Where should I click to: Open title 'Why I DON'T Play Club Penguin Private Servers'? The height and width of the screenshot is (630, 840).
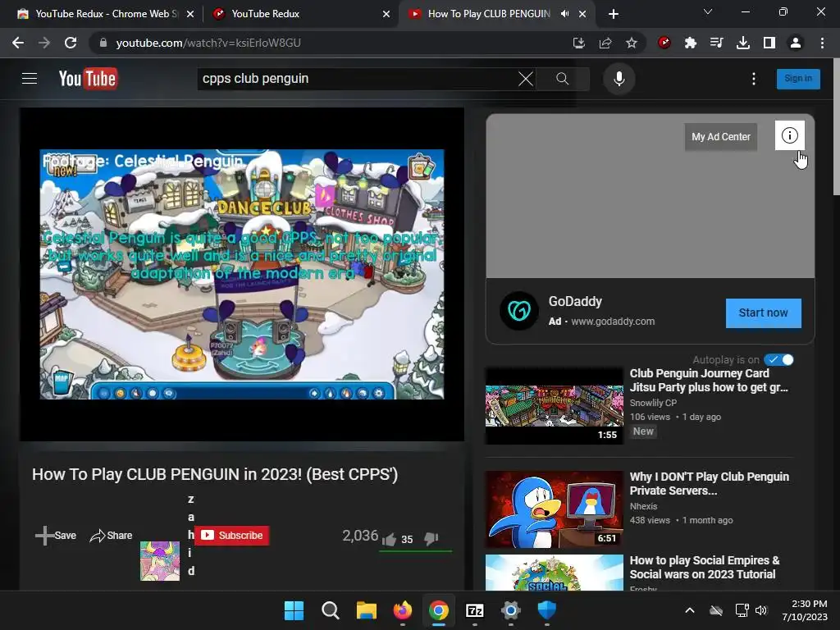[710, 484]
